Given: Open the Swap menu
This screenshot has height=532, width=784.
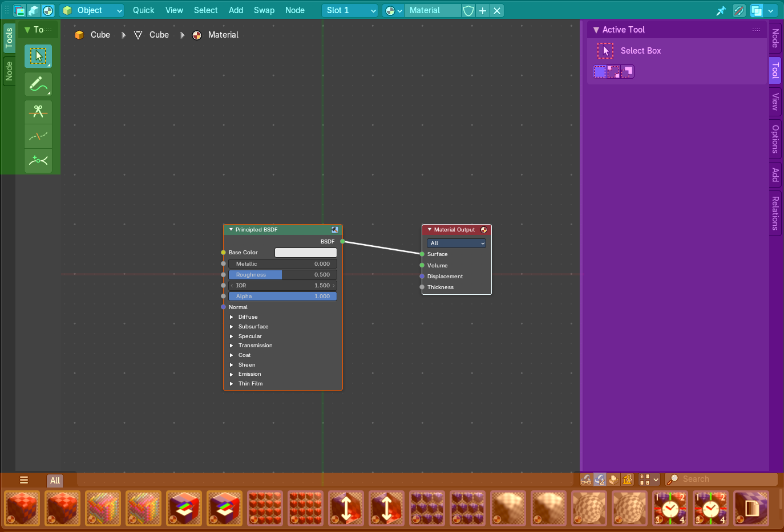Looking at the screenshot, I should [x=264, y=10].
